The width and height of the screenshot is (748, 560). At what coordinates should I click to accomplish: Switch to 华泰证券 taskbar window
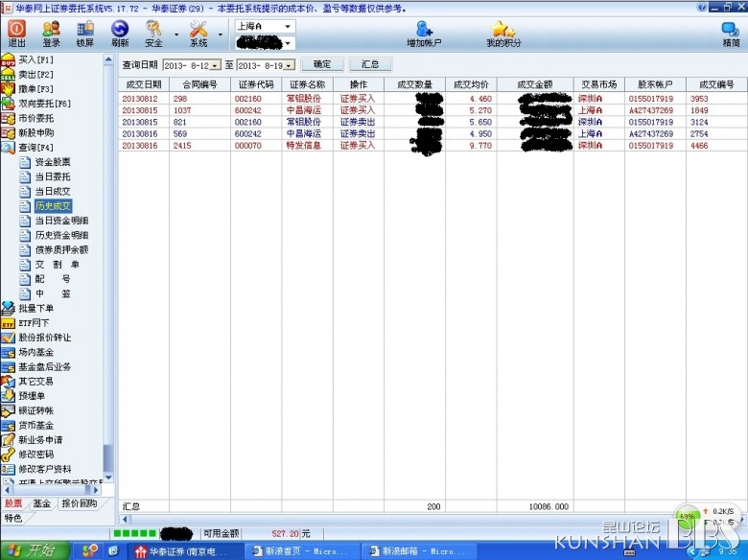[x=186, y=551]
